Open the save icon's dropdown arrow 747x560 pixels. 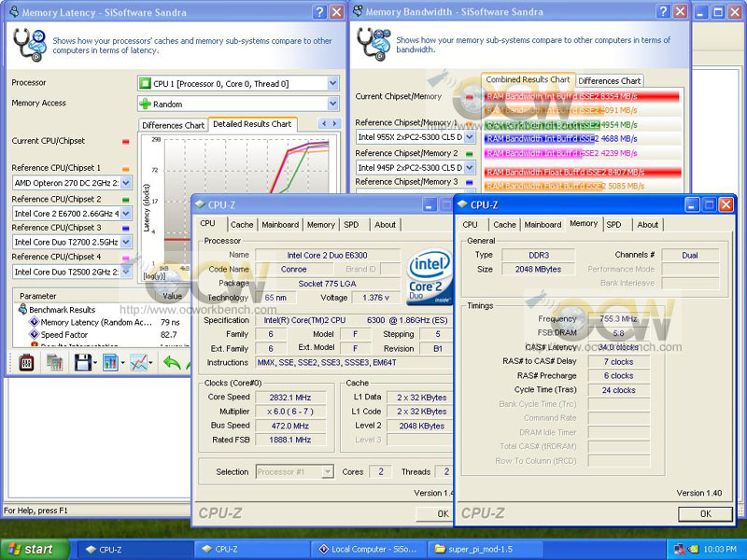(95, 363)
